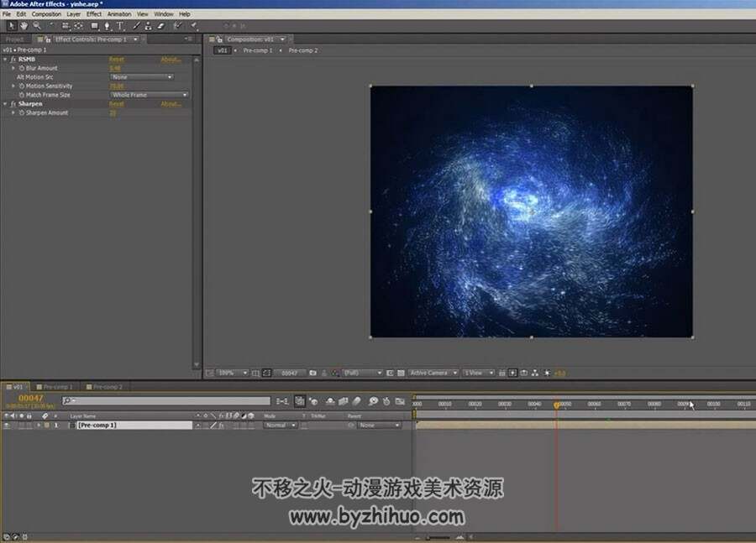Open (Full) resolution dropdown

click(363, 373)
